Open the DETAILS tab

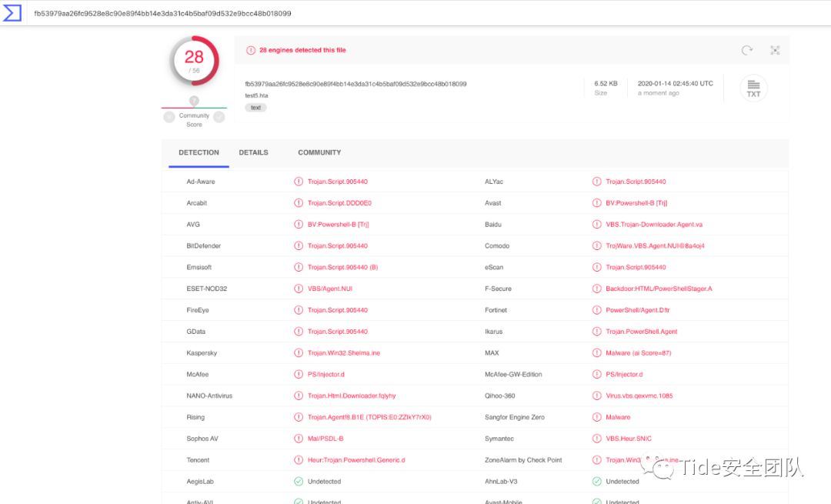click(253, 152)
